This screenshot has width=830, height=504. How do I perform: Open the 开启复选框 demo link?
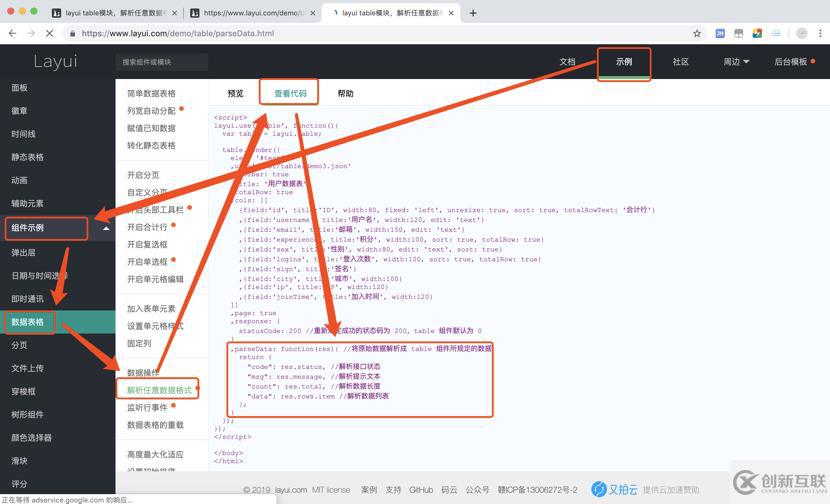pos(147,244)
